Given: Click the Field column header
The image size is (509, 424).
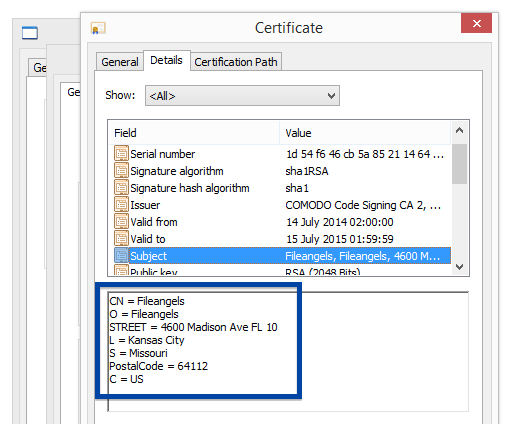Looking at the screenshot, I should 194,133.
